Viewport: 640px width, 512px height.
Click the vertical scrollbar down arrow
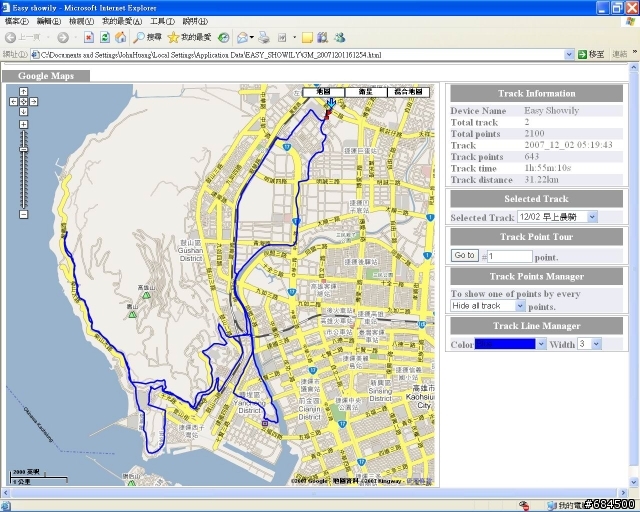(634, 483)
